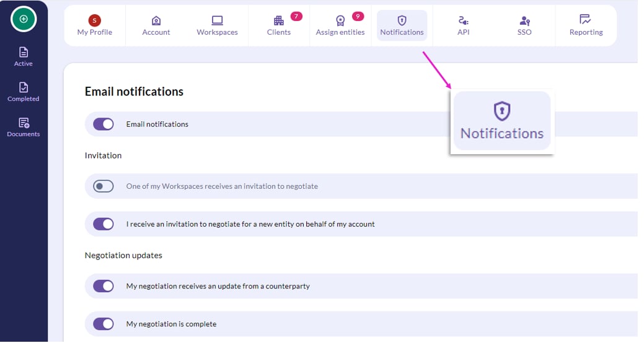Toggle negotiation update from counterparty switch
644x343 pixels.
(104, 286)
